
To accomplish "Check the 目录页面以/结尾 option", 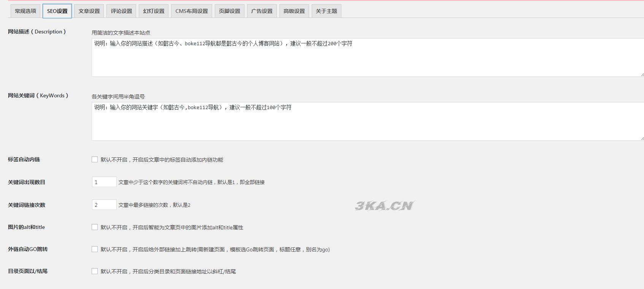I will (95, 271).
